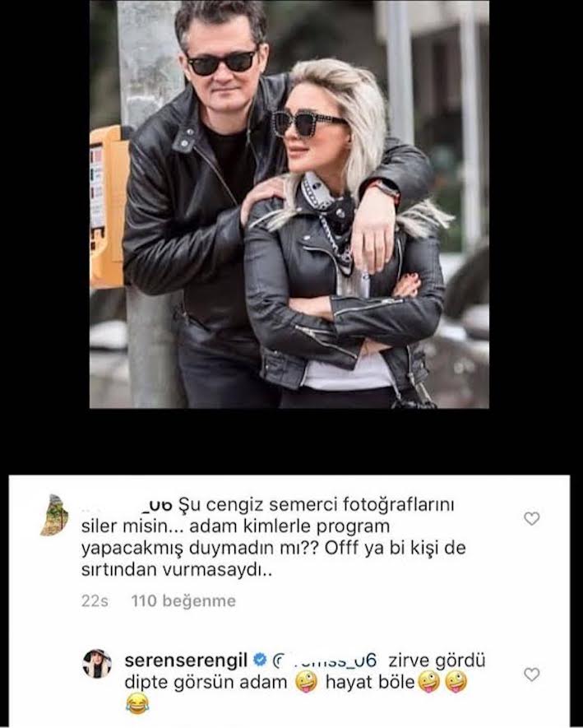Like the comment about cengiz semerci photos
583x728 pixels.
(531, 518)
